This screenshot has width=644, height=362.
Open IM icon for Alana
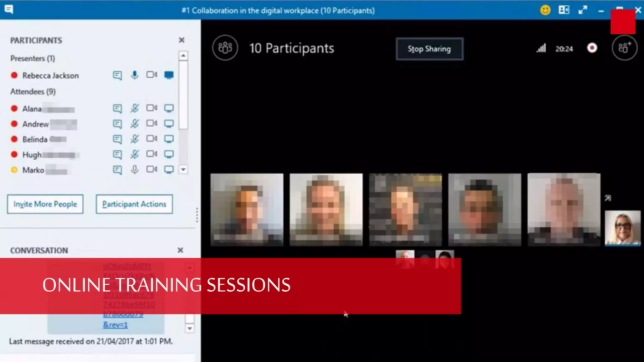(117, 108)
